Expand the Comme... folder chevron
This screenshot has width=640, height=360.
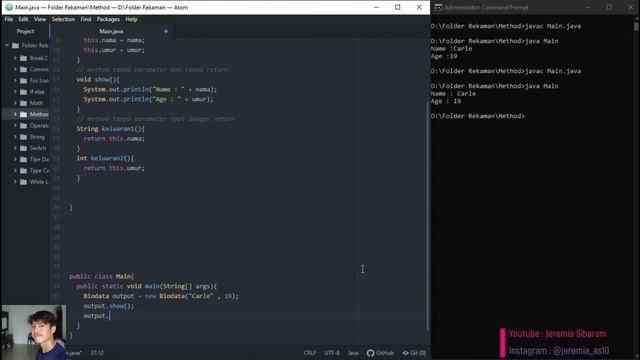tap(15, 69)
